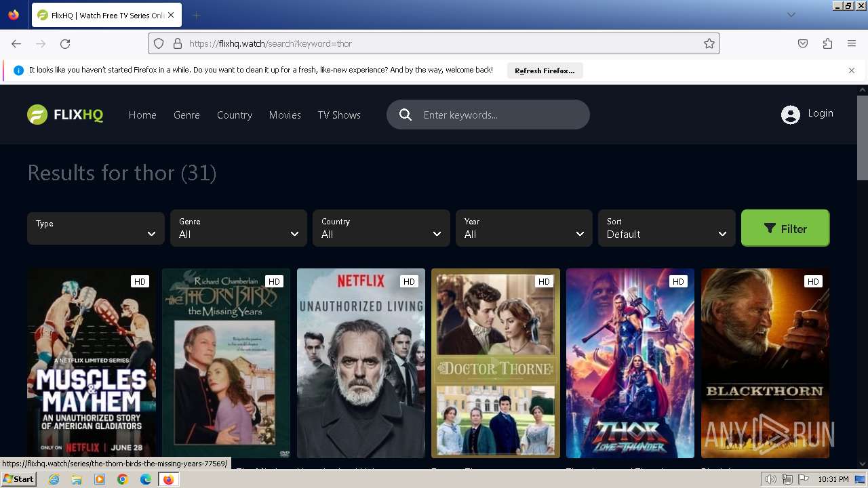
Task: Open Windows Media Player taskbar icon
Action: [x=100, y=479]
